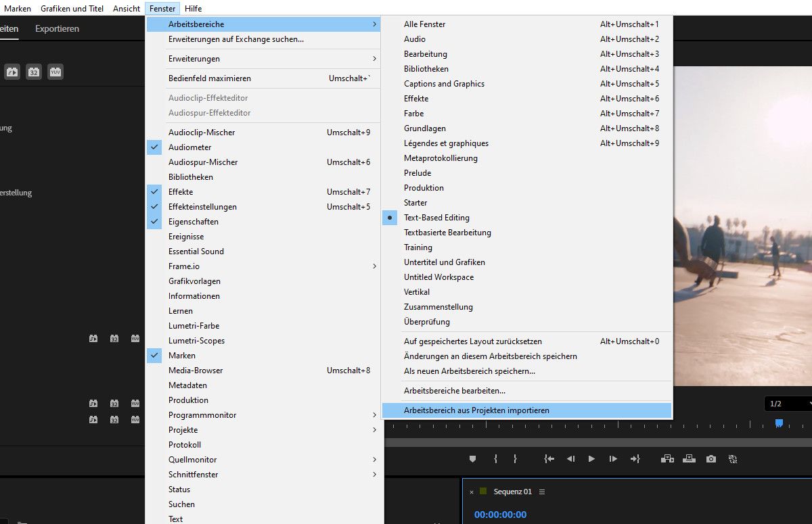Click the Lift button in monitor controls
Image resolution: width=812 pixels, height=524 pixels.
(667, 458)
